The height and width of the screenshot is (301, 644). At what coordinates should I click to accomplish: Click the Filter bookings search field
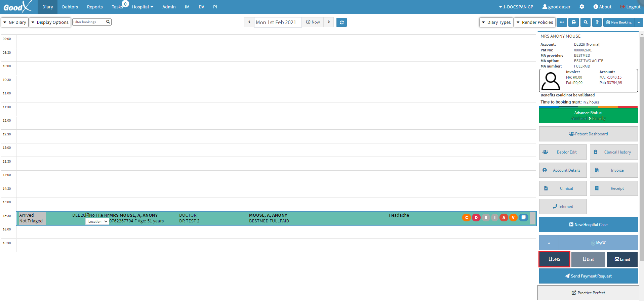[x=89, y=22]
